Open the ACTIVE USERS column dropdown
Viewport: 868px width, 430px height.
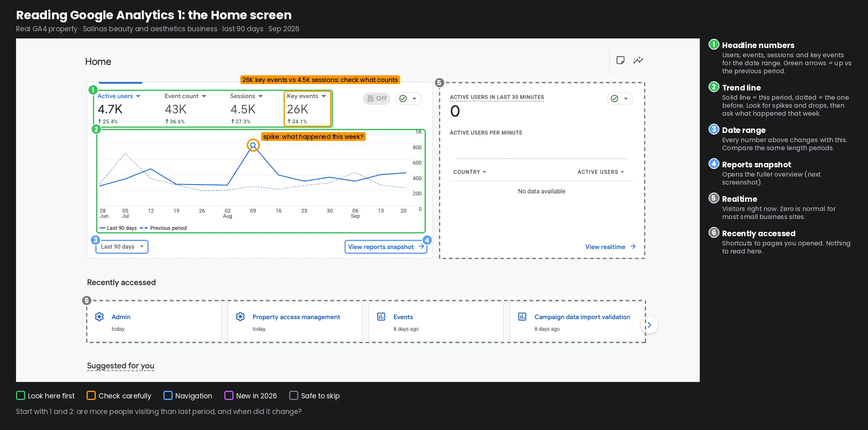601,172
